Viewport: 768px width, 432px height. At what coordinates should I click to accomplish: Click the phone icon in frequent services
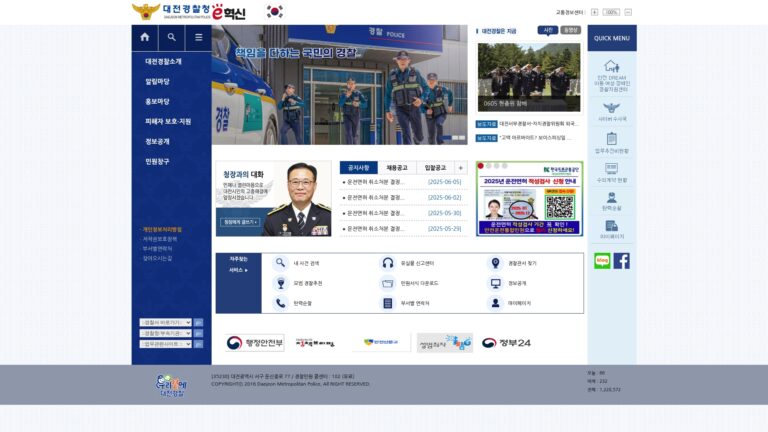[280, 303]
